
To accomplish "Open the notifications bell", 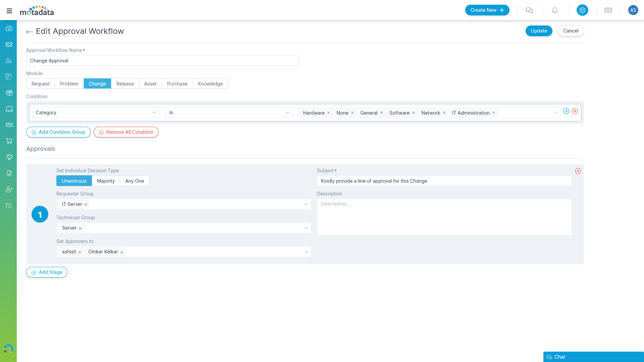I will [x=555, y=10].
